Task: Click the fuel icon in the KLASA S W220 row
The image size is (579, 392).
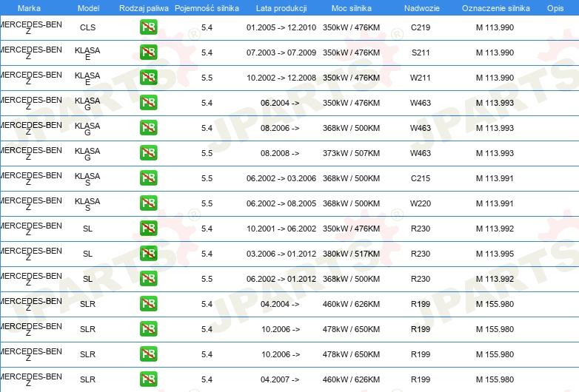Action: tap(148, 203)
